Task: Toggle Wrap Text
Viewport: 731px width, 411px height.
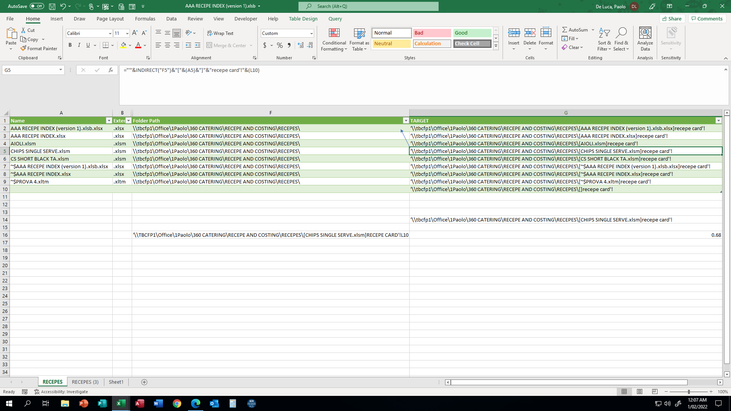Action: point(220,33)
